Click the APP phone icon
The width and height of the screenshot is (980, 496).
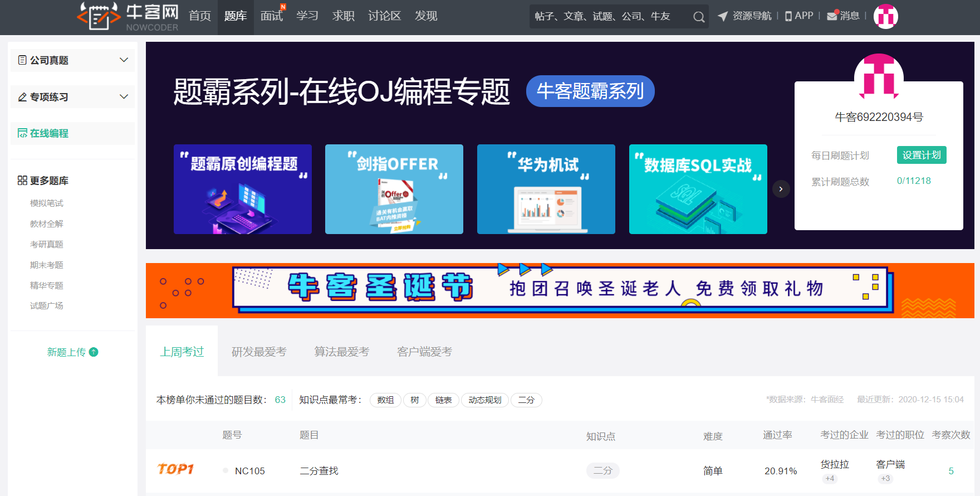pyautogui.click(x=788, y=16)
